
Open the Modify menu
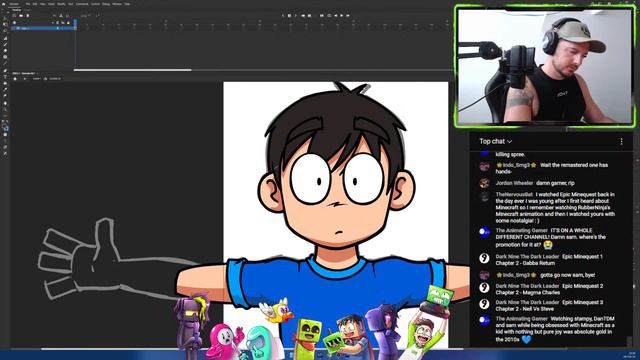[61, 4]
